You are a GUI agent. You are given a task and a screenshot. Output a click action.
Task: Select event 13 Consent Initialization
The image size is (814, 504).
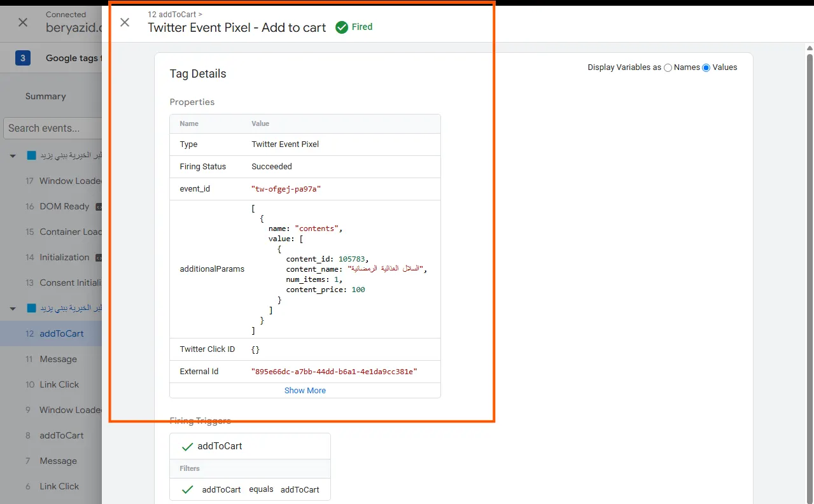click(51, 283)
